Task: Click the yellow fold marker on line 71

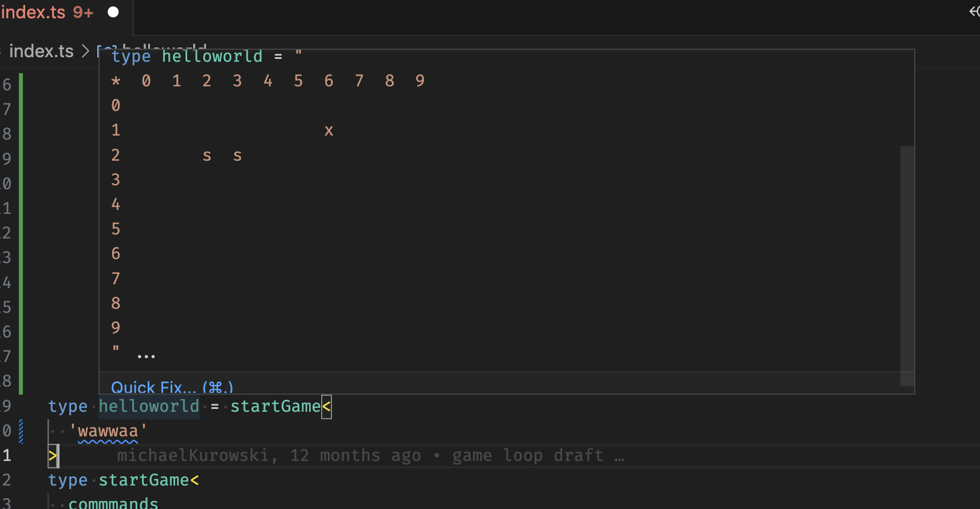Action: 54,456
